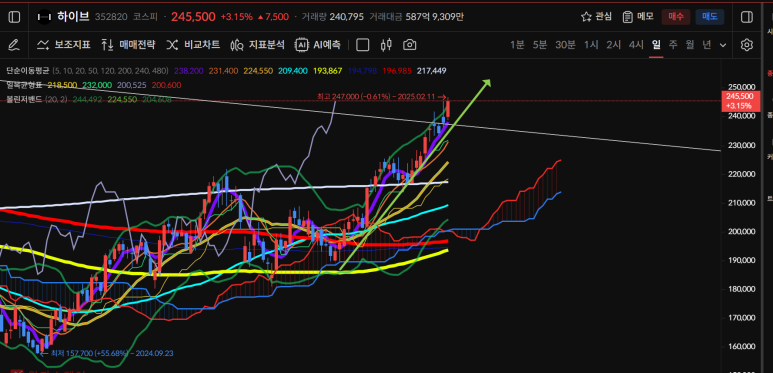Image resolution: width=773 pixels, height=373 pixels.
Task: Switch to 1시 timeframe
Action: click(x=591, y=45)
